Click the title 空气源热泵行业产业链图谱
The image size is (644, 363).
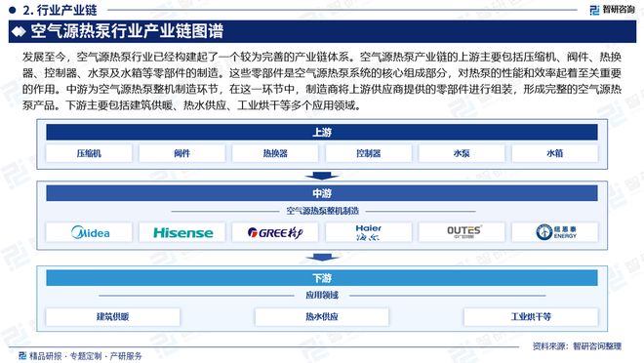point(127,31)
